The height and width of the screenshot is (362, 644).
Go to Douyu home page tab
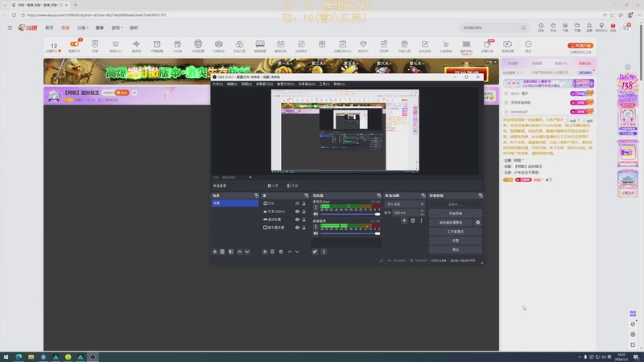(x=49, y=28)
